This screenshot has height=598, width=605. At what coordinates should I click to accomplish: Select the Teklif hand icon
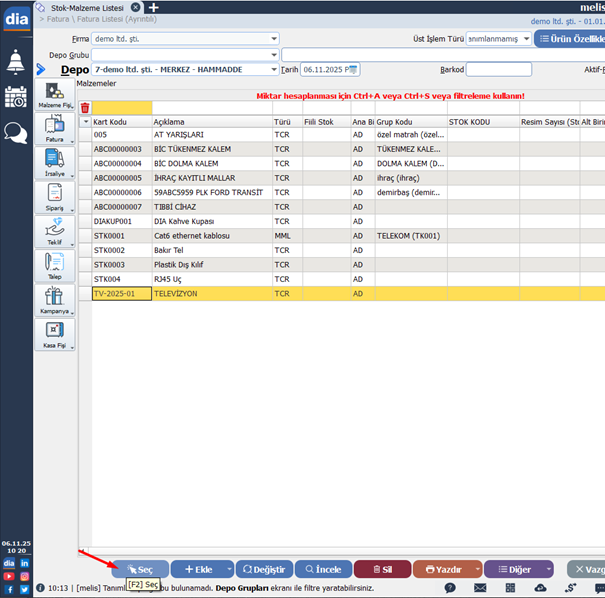54,231
